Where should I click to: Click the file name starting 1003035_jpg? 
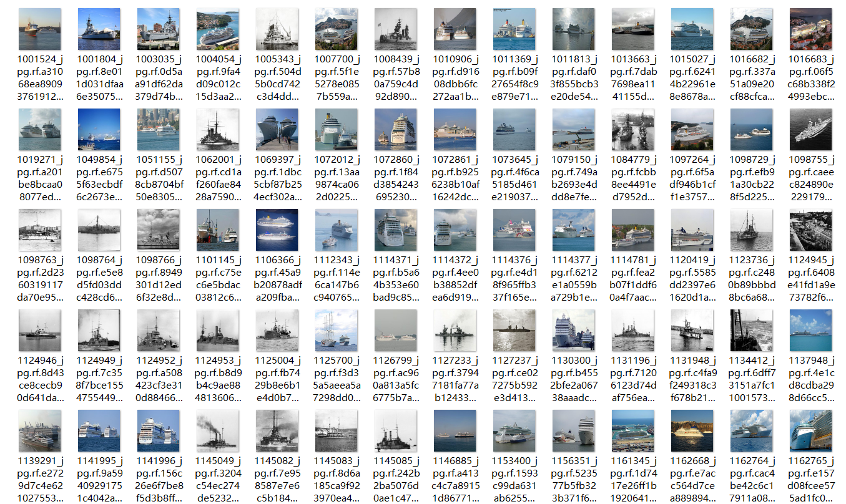tap(159, 78)
